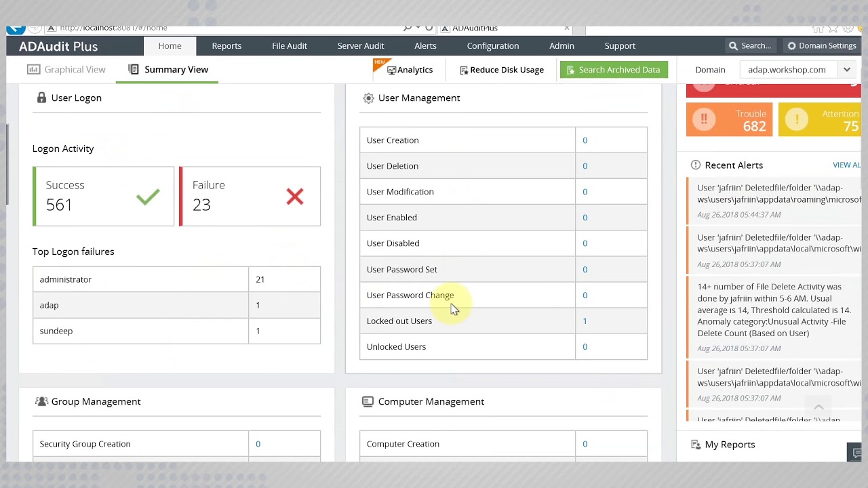Click the Computer Management monitor icon
The image size is (868, 488).
[368, 401]
